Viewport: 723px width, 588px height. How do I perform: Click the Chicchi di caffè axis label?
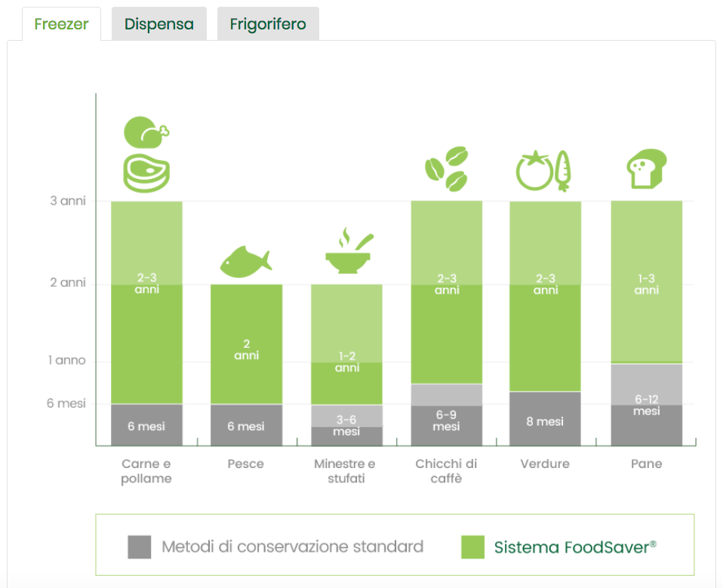[x=445, y=470]
